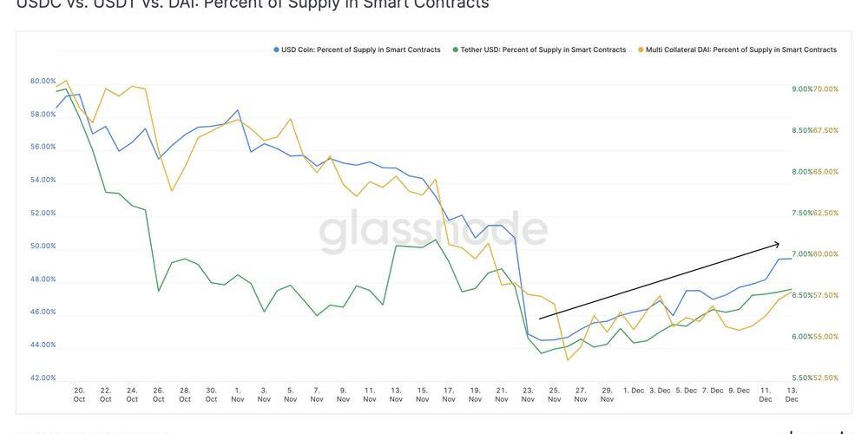Select the 23. Nov date label
868x434 pixels.
(528, 394)
